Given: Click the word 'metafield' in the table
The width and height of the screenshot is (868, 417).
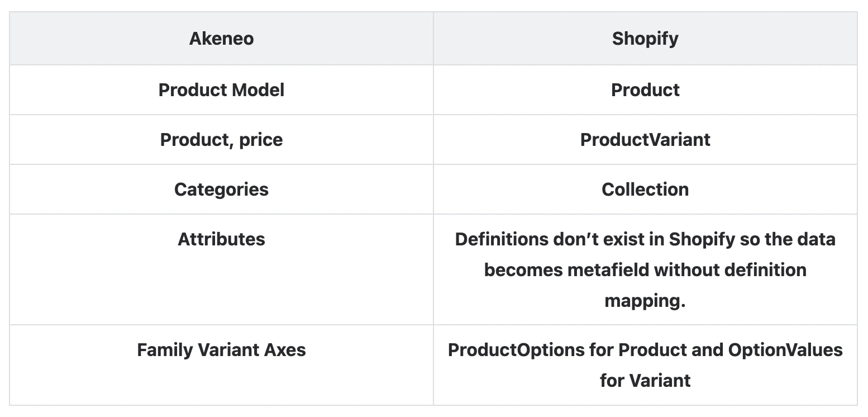Looking at the screenshot, I should tap(609, 270).
